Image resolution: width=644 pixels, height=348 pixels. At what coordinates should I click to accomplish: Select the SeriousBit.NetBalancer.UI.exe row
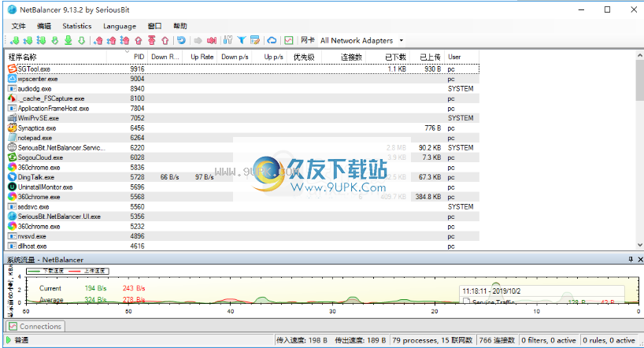243,217
